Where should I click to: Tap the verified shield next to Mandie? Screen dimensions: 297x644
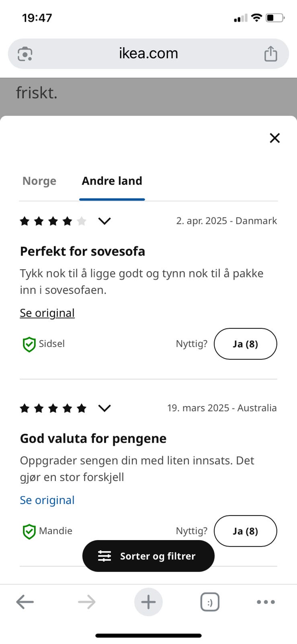29,531
